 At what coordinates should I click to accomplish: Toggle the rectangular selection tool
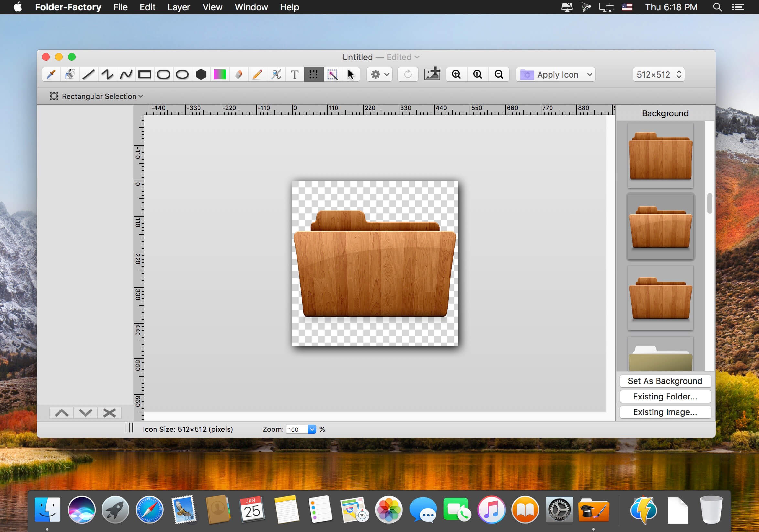coord(313,74)
